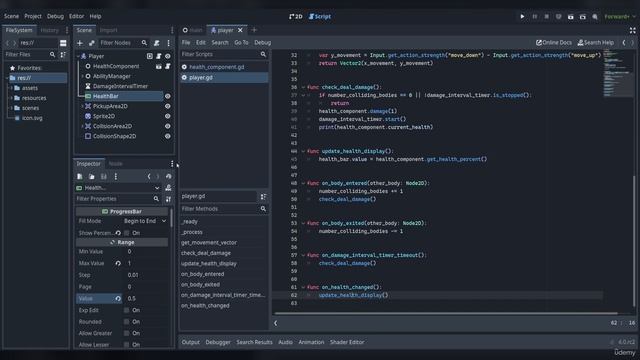Click the Value property field
Screen dimensions: 640x360
[145, 298]
